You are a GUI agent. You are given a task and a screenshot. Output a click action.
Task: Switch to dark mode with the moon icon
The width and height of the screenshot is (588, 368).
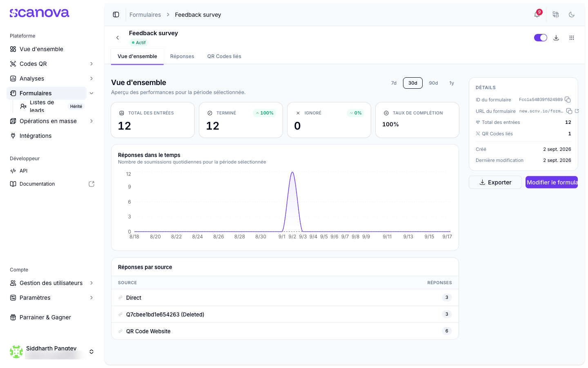click(x=572, y=15)
